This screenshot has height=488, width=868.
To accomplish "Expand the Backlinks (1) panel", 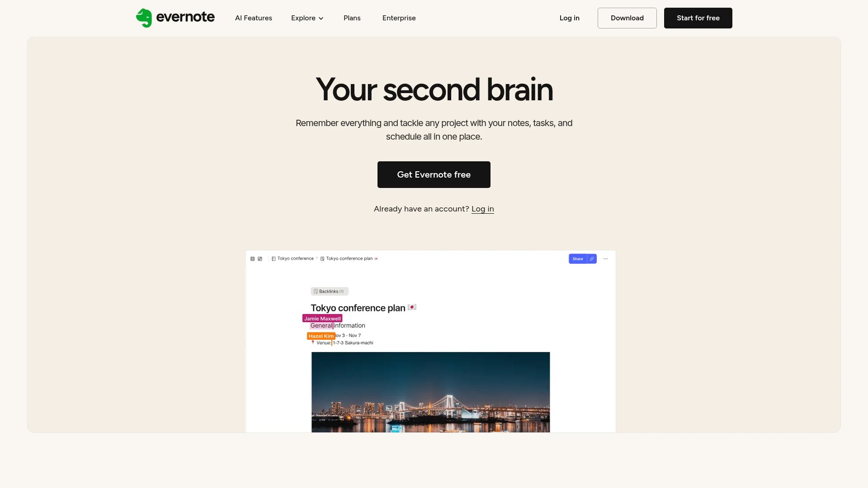I will click(x=330, y=291).
